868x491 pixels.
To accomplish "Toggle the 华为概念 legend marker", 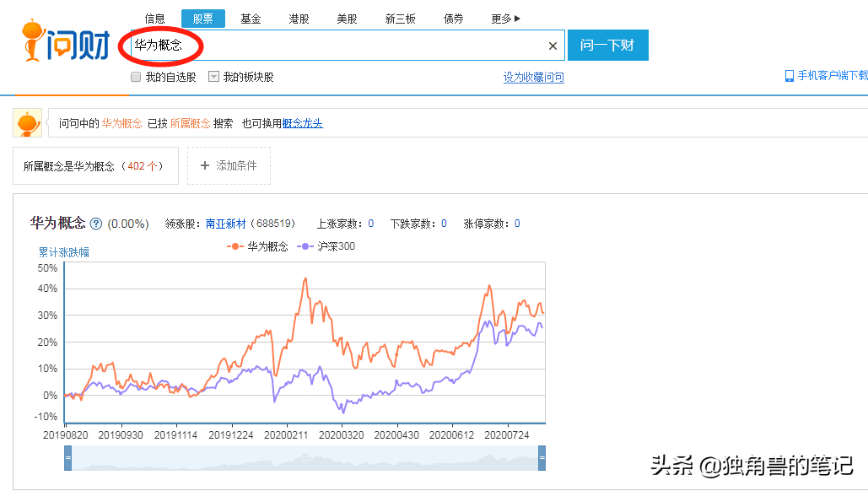I will point(235,246).
